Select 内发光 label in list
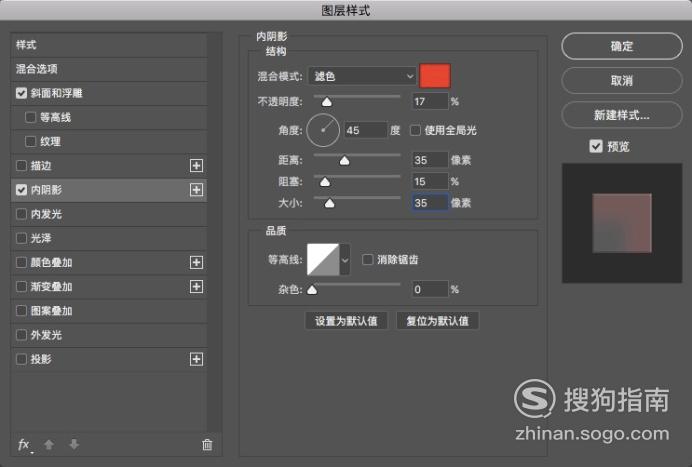This screenshot has width=692, height=467. [x=46, y=214]
